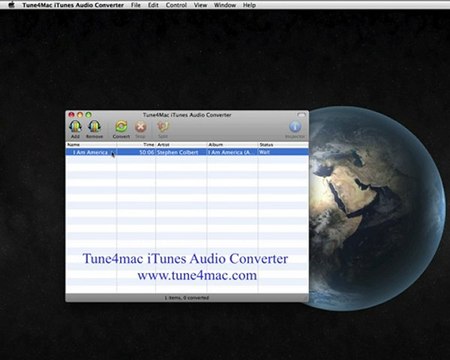This screenshot has width=450, height=360.
Task: Zoom the converter window with green button
Action: 88,115
